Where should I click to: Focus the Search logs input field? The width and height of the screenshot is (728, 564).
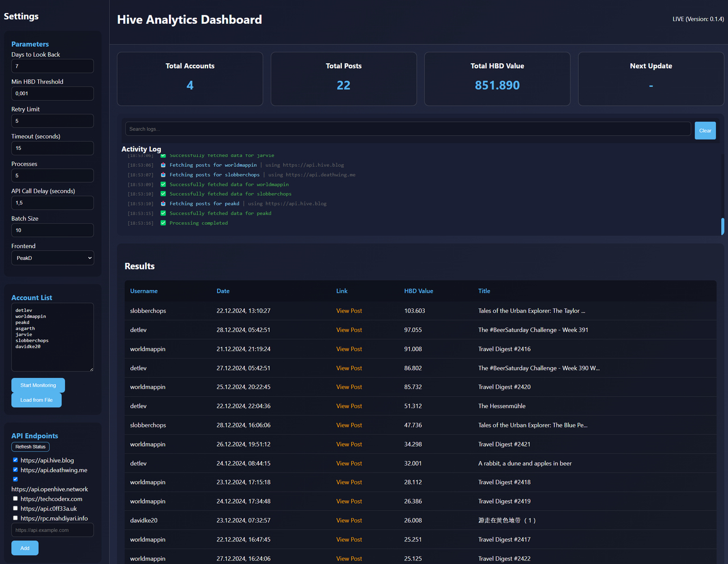click(x=408, y=129)
